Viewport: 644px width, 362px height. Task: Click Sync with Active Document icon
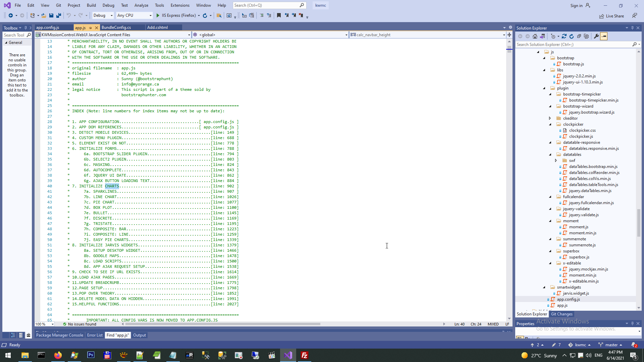(564, 36)
